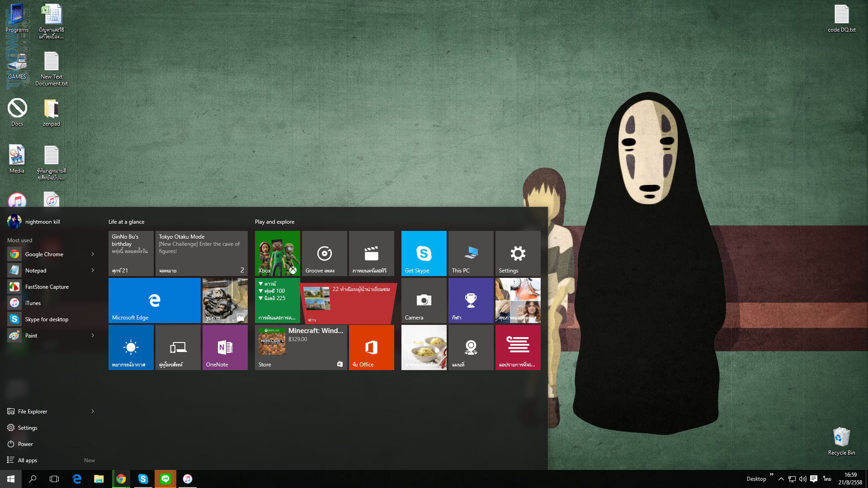Expand Google Chrome jump list arrow

tap(93, 254)
